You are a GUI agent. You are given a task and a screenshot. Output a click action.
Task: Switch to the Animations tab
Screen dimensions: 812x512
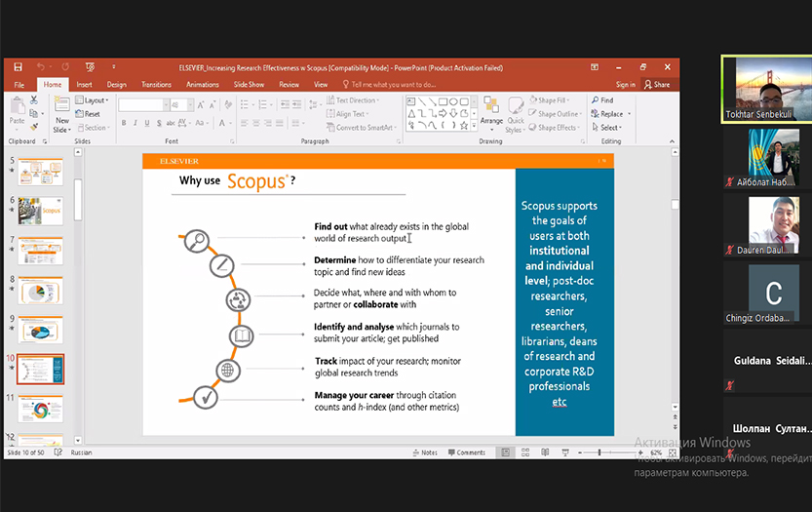point(203,85)
